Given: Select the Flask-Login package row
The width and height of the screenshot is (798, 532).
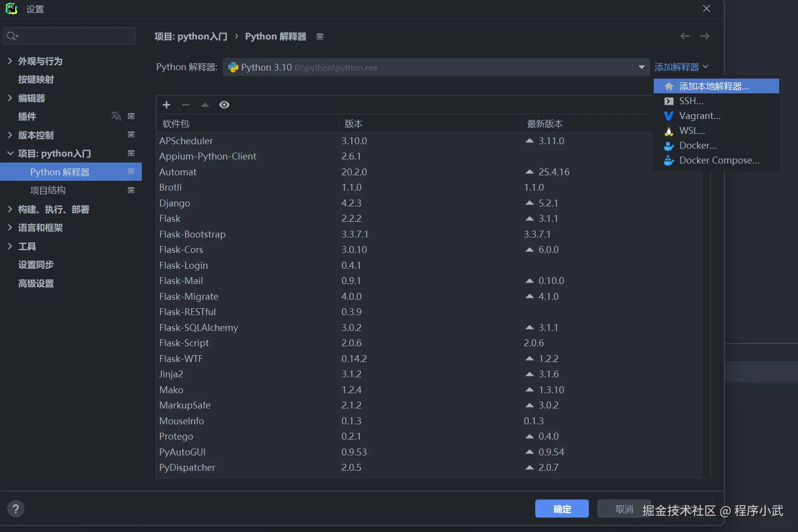Looking at the screenshot, I should coord(429,265).
